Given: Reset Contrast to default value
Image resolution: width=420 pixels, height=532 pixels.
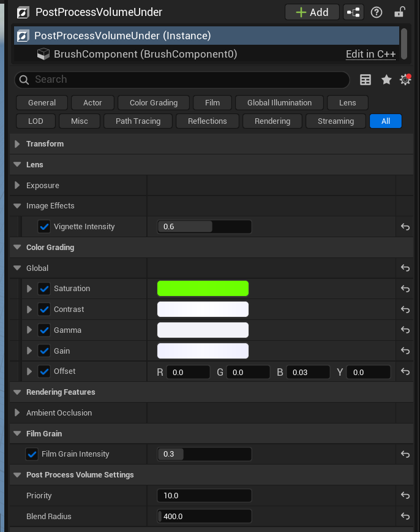Looking at the screenshot, I should click(x=405, y=310).
